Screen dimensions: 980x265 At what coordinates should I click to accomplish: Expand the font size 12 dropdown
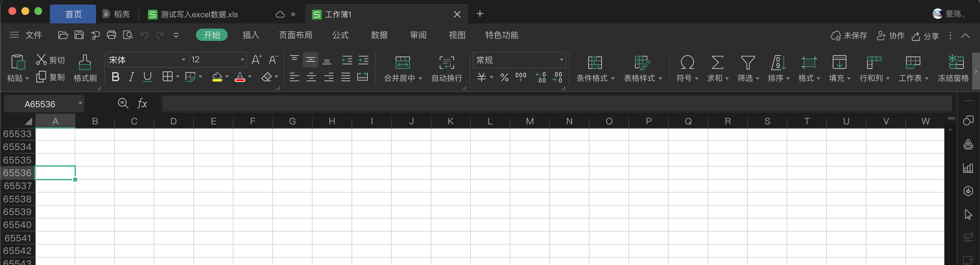tap(242, 60)
